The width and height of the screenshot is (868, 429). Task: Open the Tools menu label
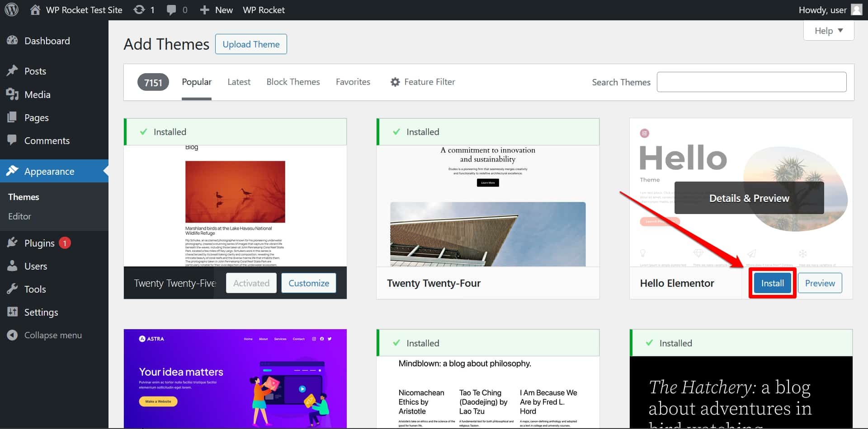point(35,289)
